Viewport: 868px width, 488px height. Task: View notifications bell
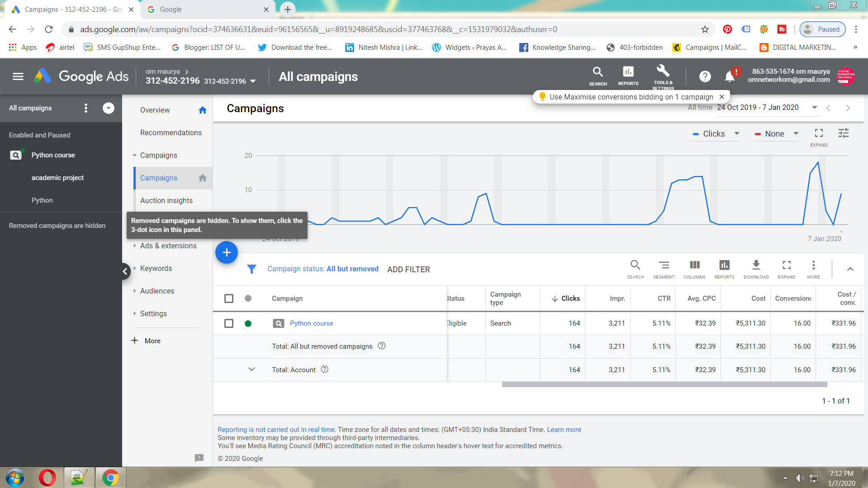(x=730, y=76)
